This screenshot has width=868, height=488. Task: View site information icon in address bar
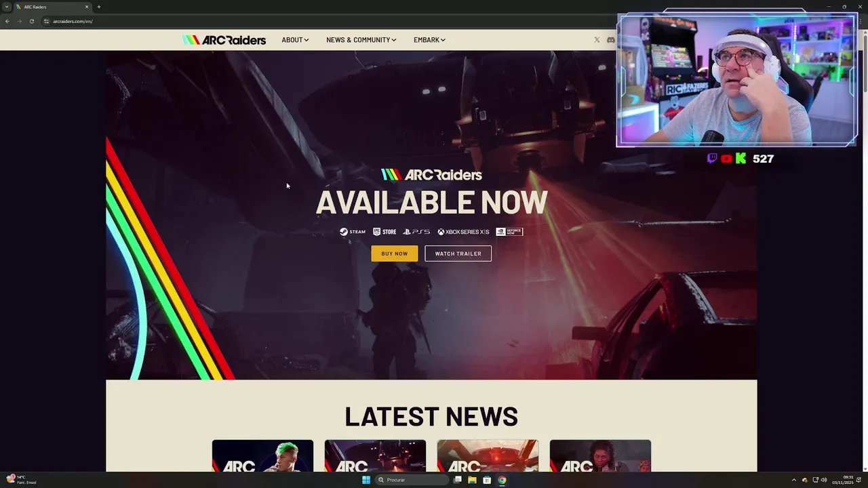pos(46,21)
